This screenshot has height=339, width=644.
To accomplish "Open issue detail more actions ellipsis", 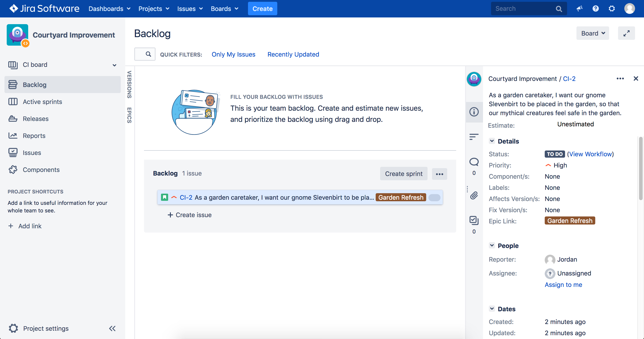I will pos(620,79).
